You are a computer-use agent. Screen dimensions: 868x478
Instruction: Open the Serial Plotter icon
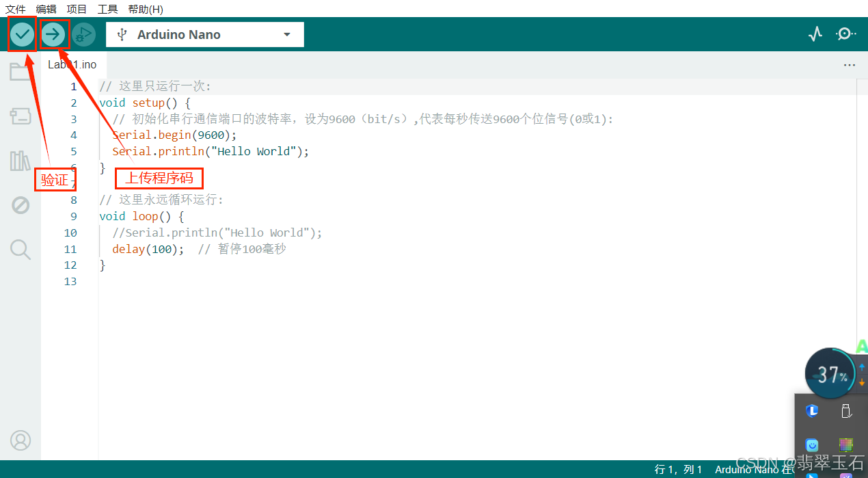coord(815,33)
